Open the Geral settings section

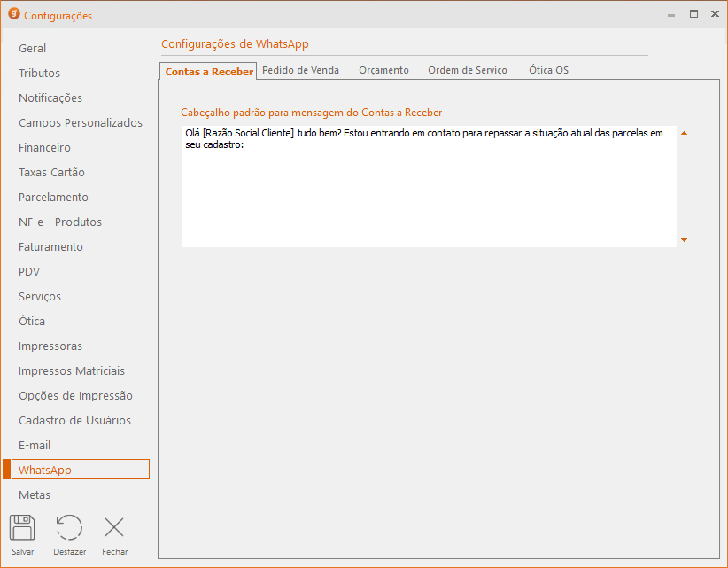coord(33,49)
